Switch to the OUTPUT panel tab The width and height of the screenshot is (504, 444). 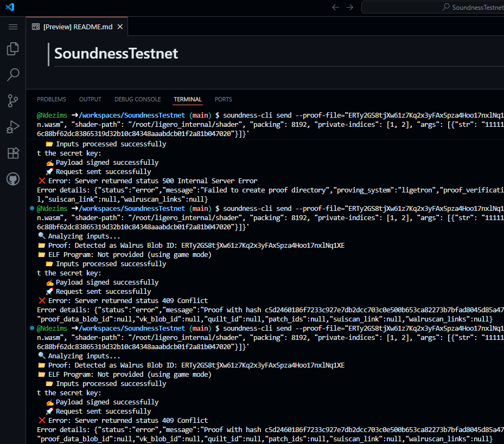(x=90, y=99)
